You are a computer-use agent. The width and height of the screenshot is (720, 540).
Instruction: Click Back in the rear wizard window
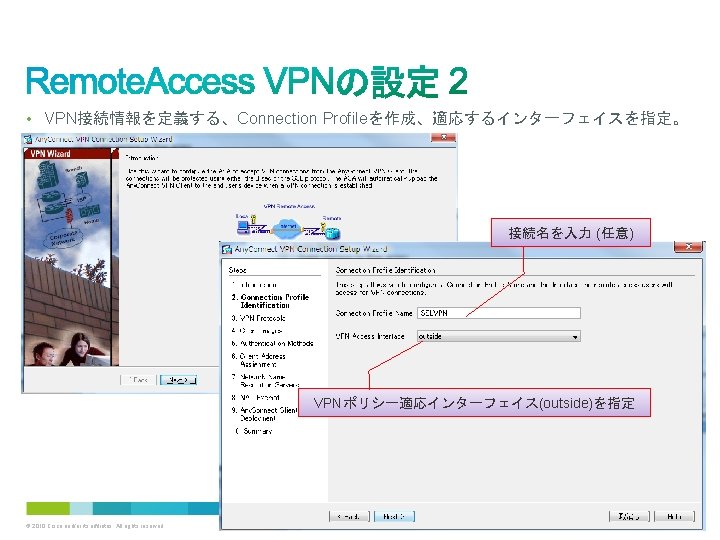[138, 380]
